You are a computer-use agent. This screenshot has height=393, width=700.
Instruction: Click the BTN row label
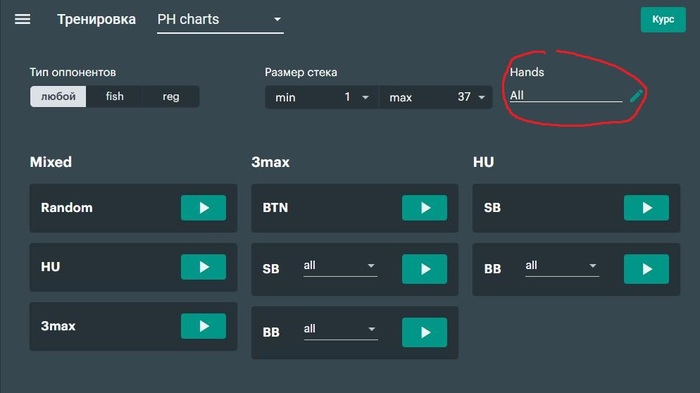(x=275, y=208)
